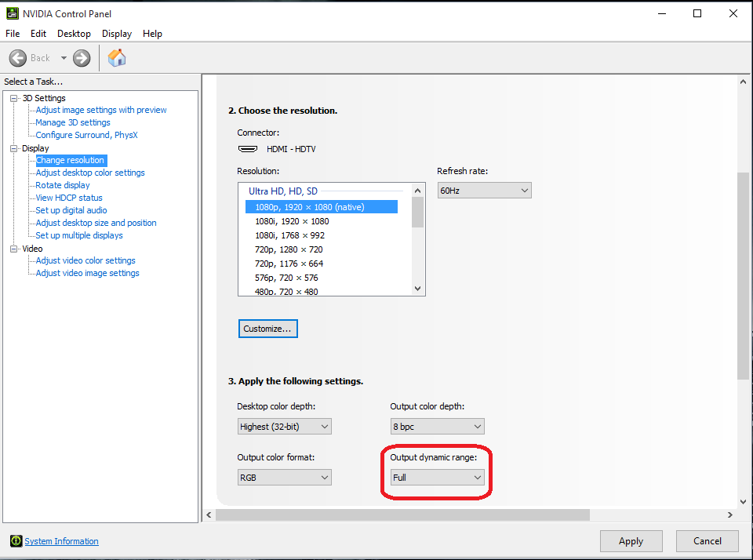Select 1080p, 1920 × 1080 (native) resolution
Image resolution: width=753 pixels, height=560 pixels.
tap(322, 207)
